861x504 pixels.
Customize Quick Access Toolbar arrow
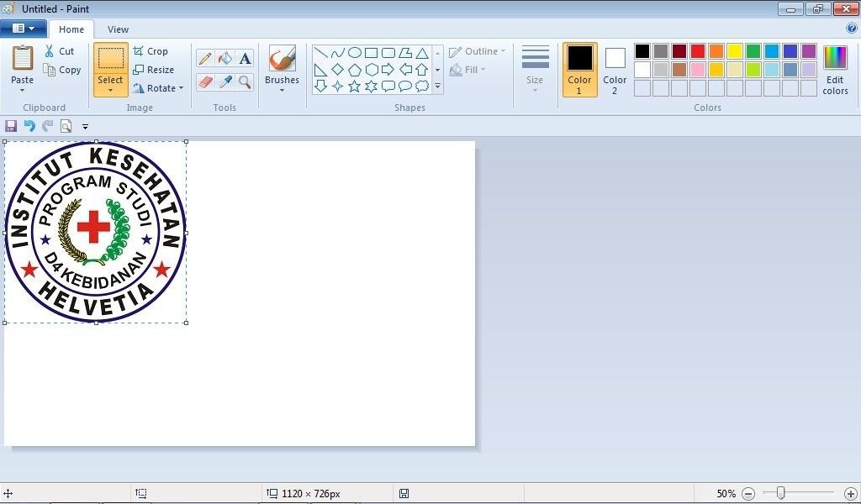pyautogui.click(x=85, y=127)
